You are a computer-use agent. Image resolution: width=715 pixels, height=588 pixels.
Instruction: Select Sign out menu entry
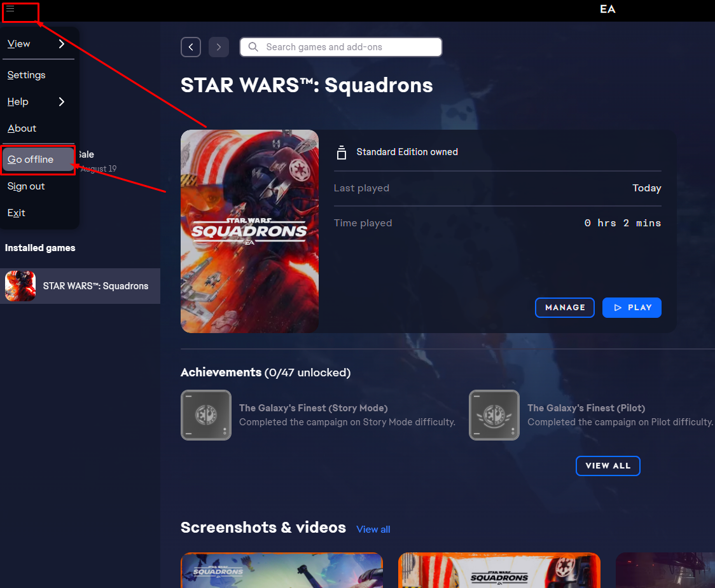click(26, 186)
